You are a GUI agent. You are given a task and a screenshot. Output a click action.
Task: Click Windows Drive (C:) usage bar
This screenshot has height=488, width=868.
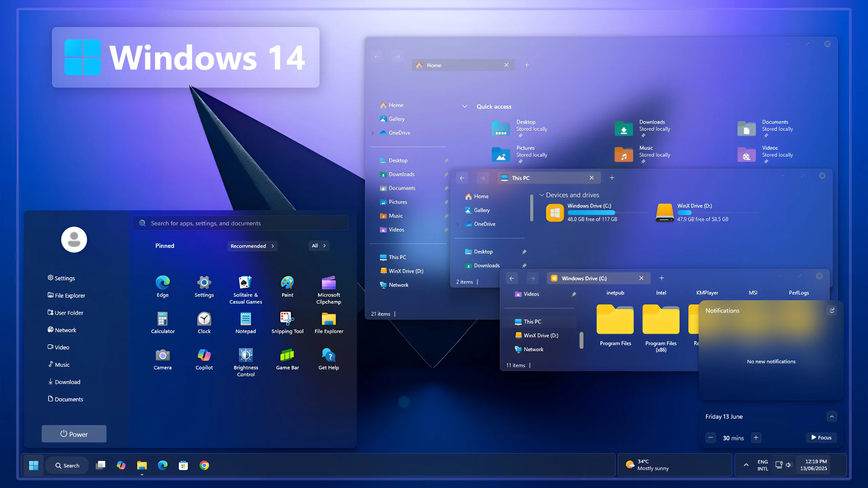608,212
